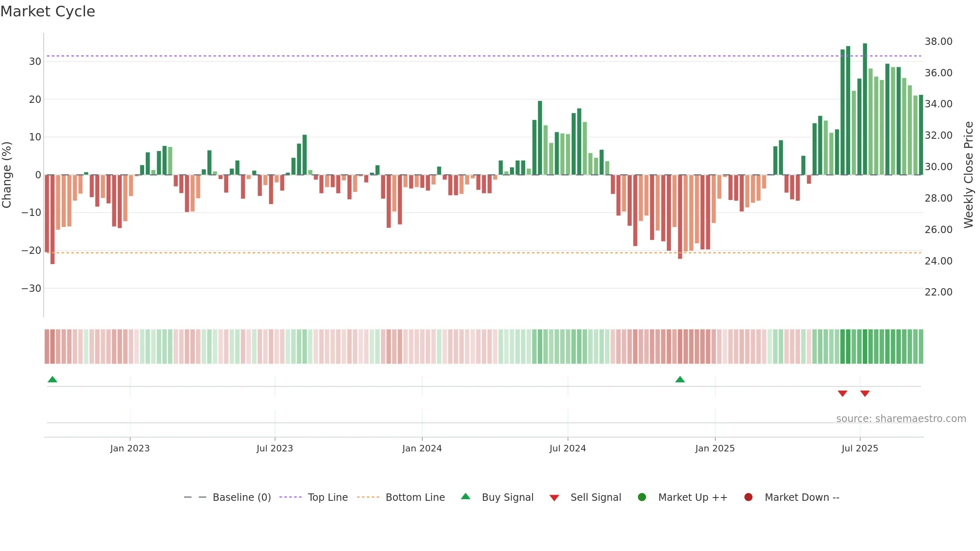Click the red Sell Signal triangle in legend
The image size is (980, 551).
click(554, 498)
